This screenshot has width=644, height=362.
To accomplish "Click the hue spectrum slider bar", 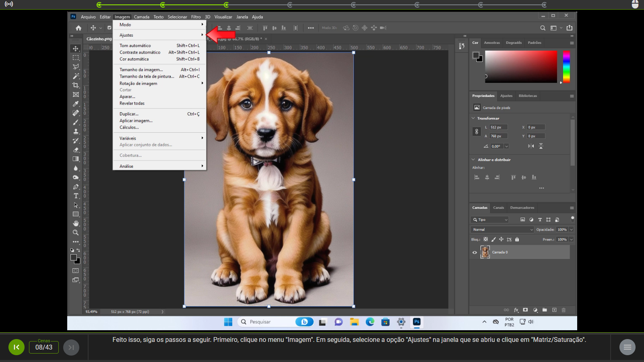I will 566,66.
